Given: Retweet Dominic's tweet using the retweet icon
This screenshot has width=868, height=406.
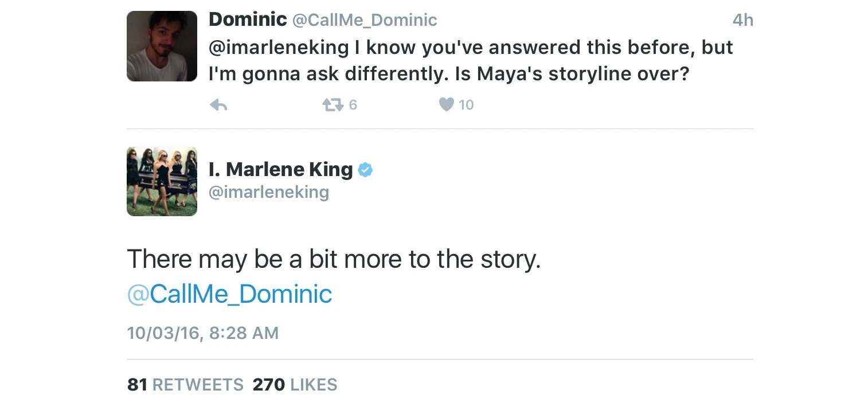Looking at the screenshot, I should (x=333, y=105).
